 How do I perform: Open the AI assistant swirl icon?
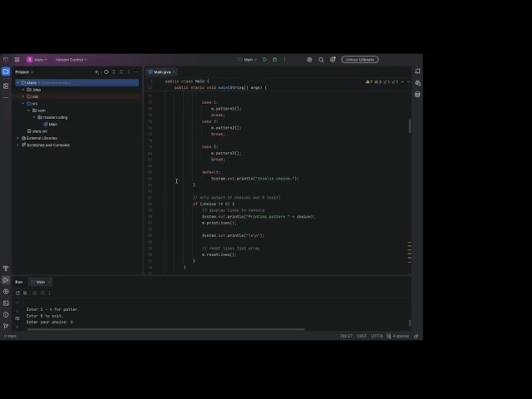pos(309,60)
